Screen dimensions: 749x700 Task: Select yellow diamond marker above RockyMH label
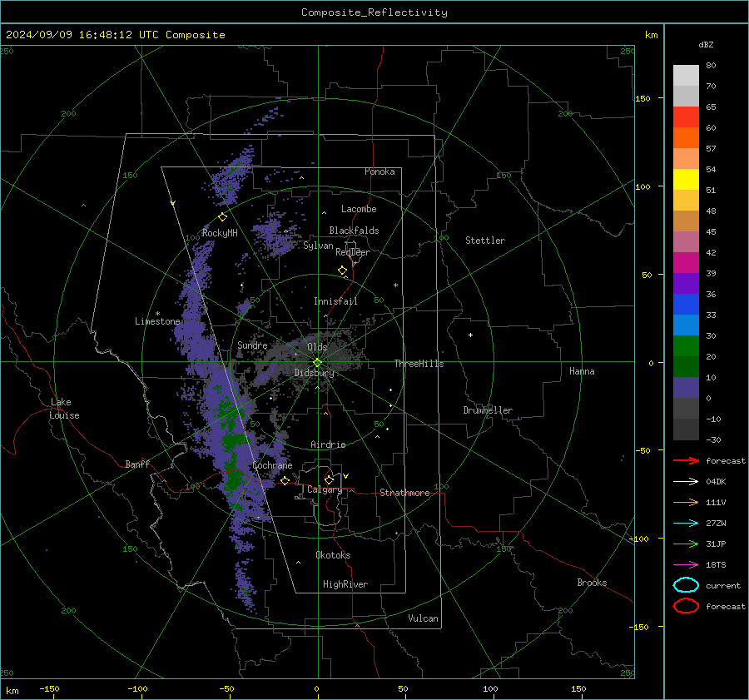(x=222, y=217)
